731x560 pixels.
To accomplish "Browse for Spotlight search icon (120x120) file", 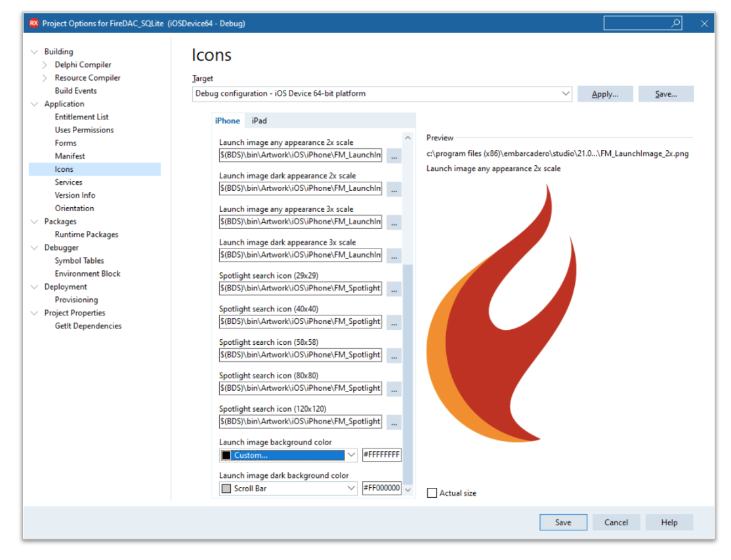I will pos(394,422).
